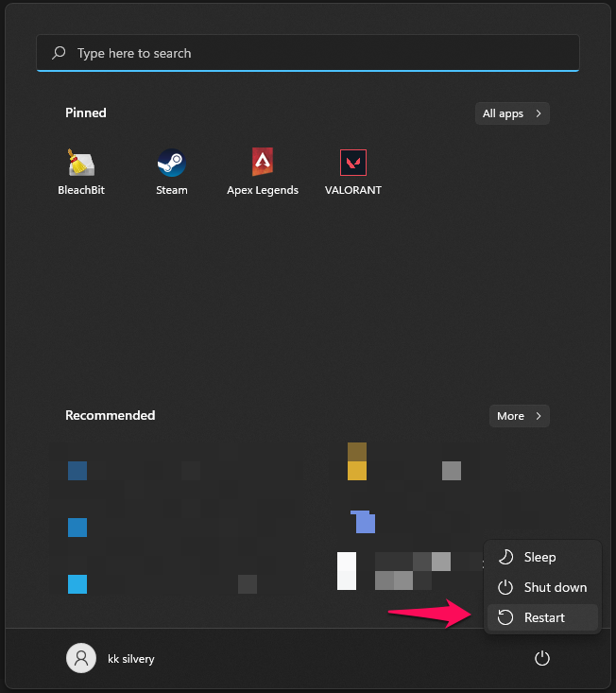Choose Sleep from the power menu
The height and width of the screenshot is (693, 616).
click(542, 557)
